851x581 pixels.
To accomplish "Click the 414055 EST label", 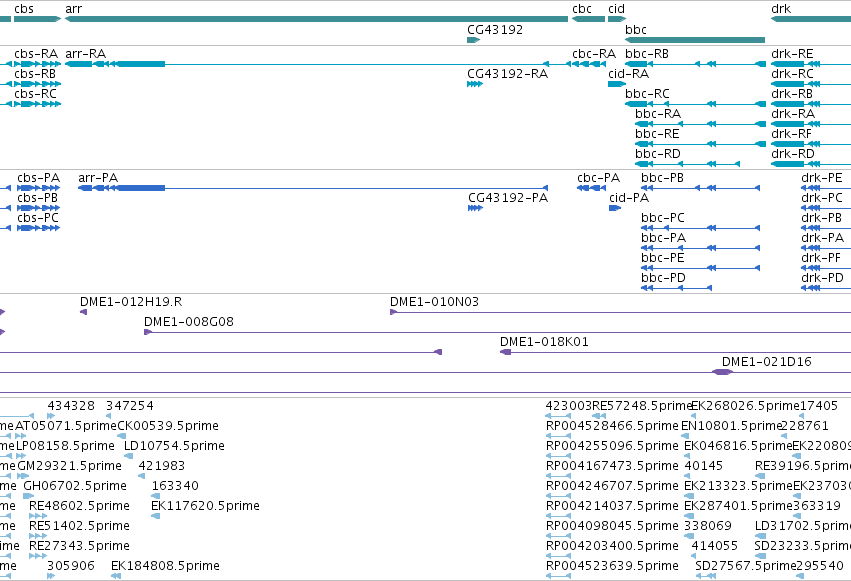I will coord(715,546).
